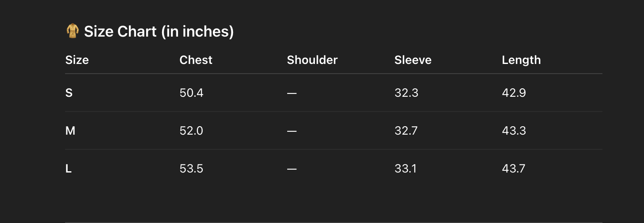Viewport: 644px width, 223px height.
Task: Click the Length column header
Action: coord(521,60)
